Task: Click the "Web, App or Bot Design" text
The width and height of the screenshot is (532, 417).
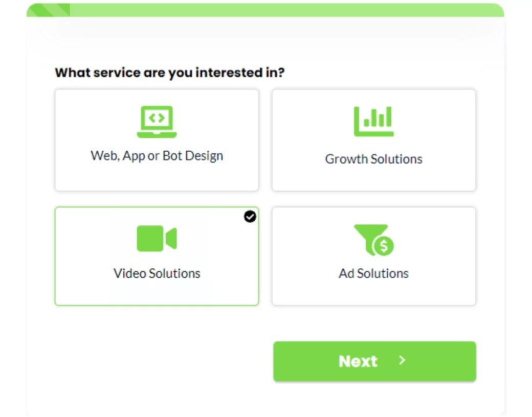Action: tap(157, 155)
